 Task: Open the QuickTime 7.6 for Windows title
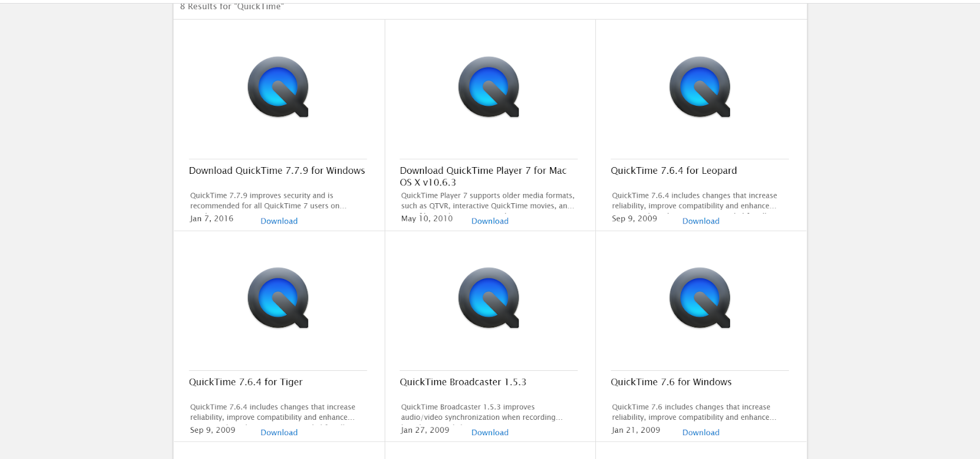671,382
